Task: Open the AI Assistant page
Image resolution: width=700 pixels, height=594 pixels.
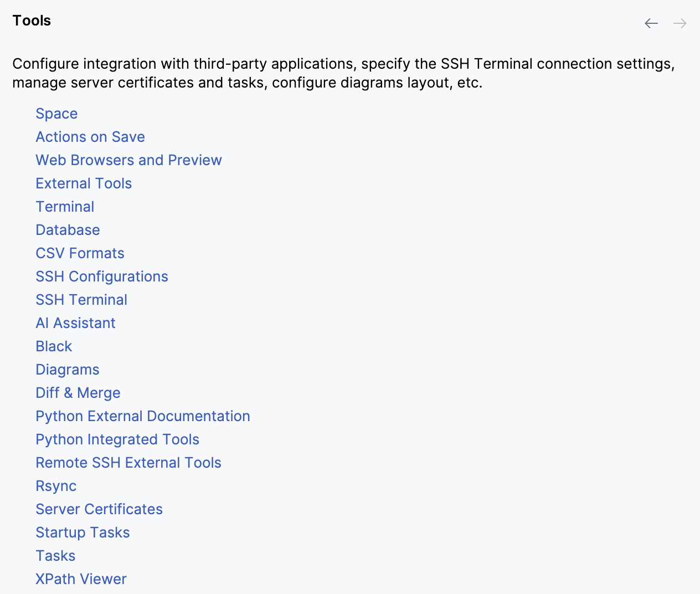Action: [x=75, y=323]
